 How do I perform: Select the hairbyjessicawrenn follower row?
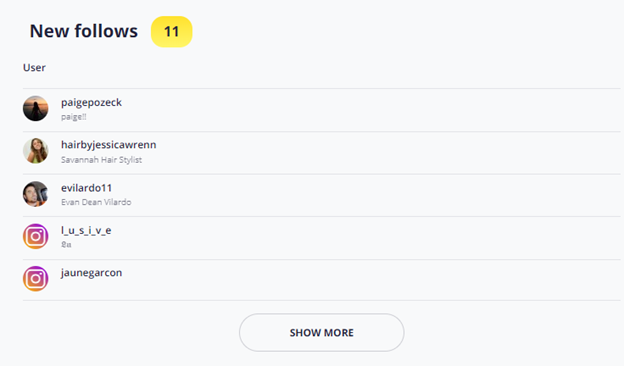pyautogui.click(x=322, y=153)
